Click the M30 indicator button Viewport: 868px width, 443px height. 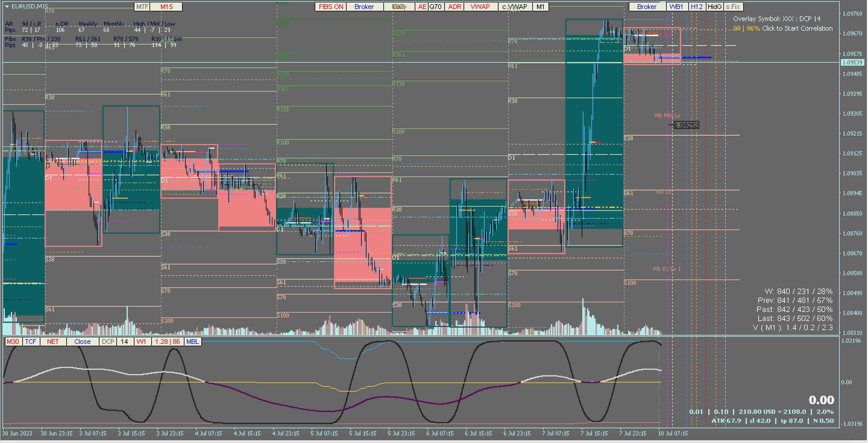coord(13,341)
